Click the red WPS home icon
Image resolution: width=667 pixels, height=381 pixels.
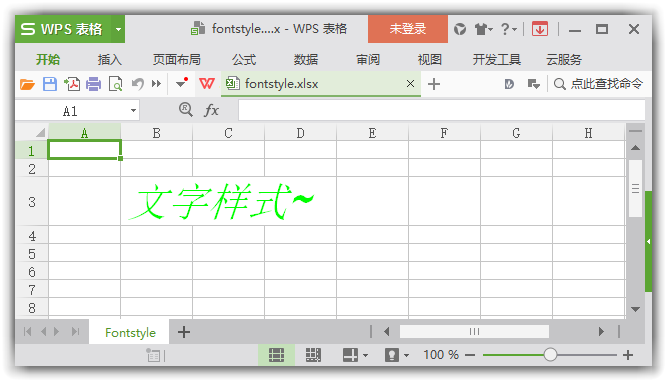(x=207, y=83)
